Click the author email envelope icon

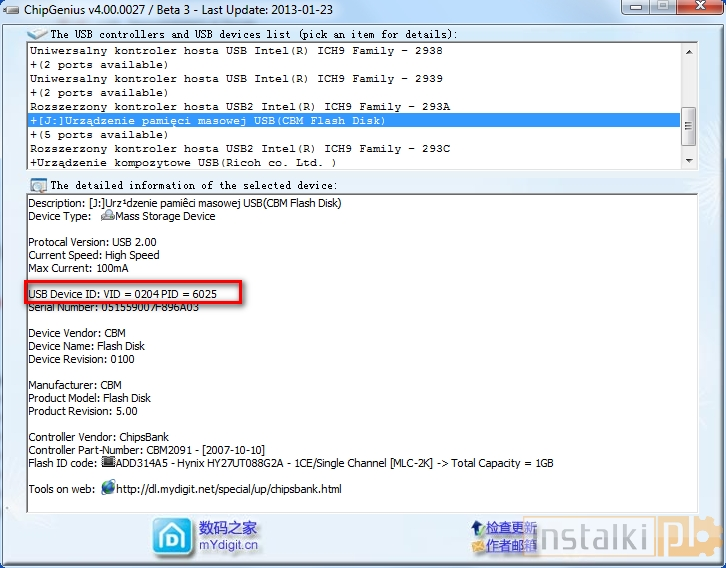tap(478, 545)
